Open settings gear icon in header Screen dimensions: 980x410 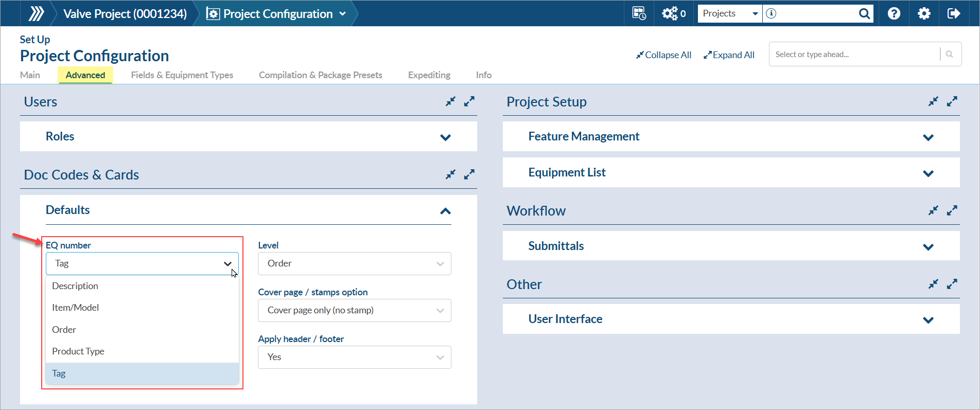click(924, 13)
